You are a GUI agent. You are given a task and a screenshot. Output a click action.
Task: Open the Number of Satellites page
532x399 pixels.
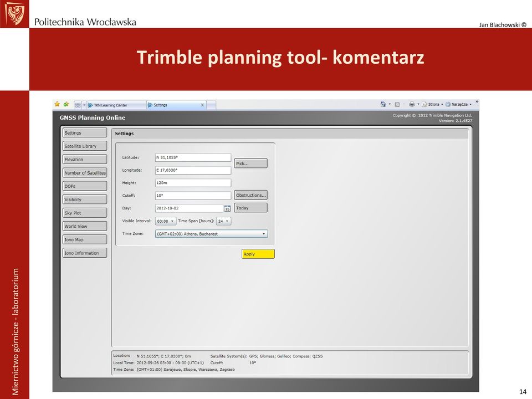85,173
